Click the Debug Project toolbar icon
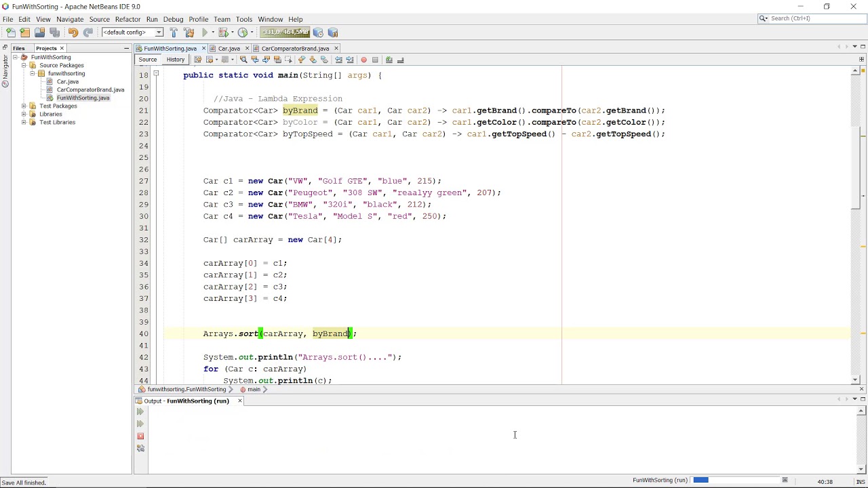Viewport: 868px width, 488px height. [x=223, y=32]
